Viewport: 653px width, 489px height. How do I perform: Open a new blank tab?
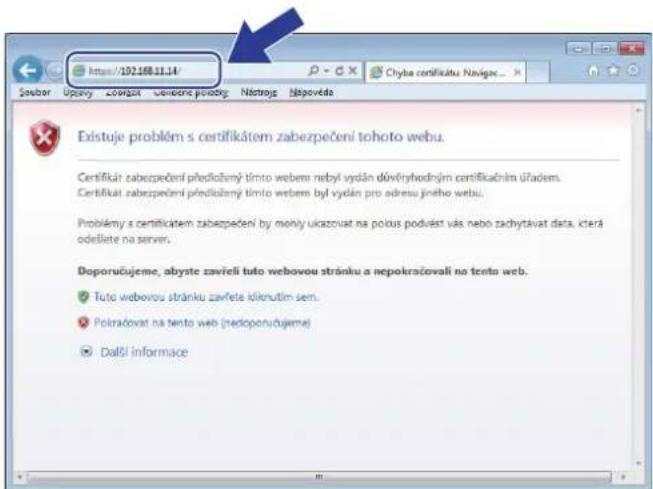pyautogui.click(x=538, y=73)
